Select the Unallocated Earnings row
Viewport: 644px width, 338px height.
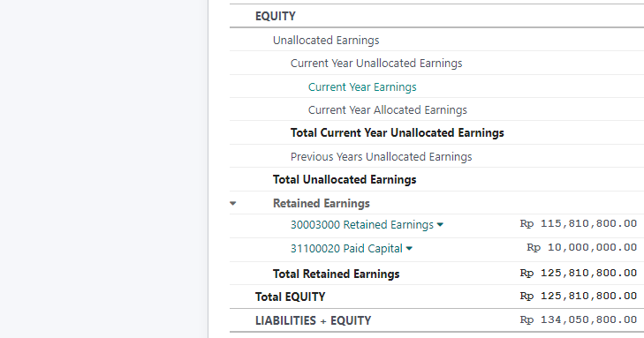(x=436, y=40)
